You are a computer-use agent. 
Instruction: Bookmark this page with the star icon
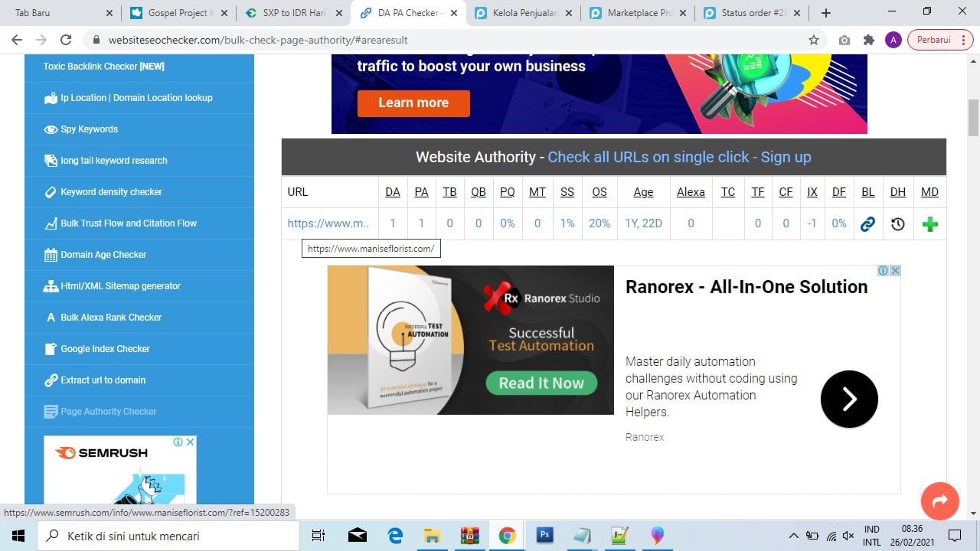(x=813, y=41)
